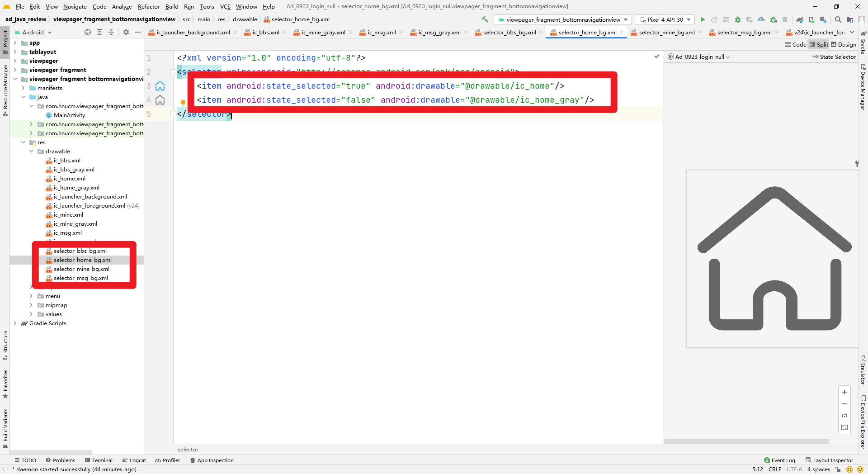Toggle the Build Variants side tab
Image resolution: width=868 pixels, height=474 pixels.
pos(5,428)
